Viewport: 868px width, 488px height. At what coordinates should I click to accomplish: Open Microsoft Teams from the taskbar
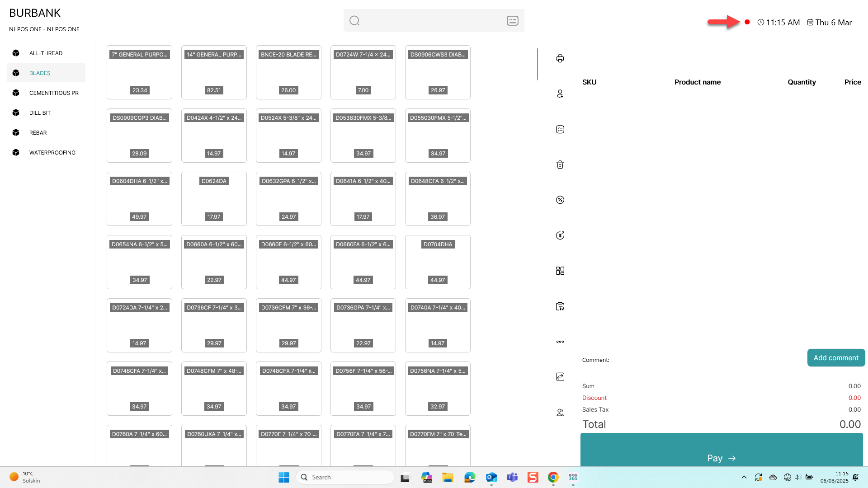512,477
